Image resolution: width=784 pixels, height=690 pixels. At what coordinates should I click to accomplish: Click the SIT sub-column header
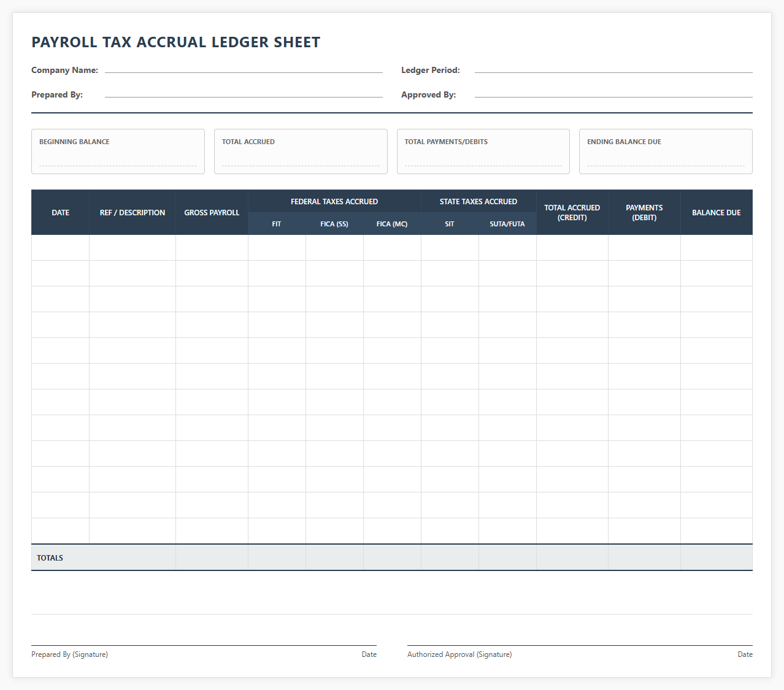point(450,224)
